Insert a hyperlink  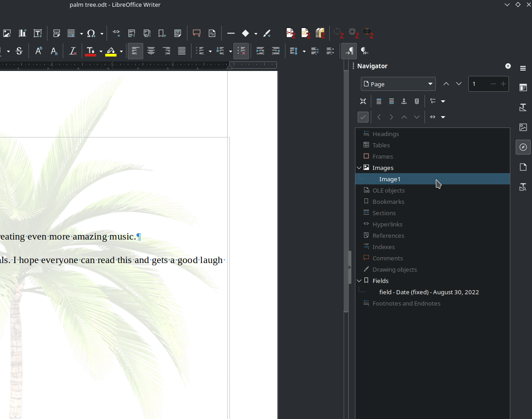(x=116, y=33)
